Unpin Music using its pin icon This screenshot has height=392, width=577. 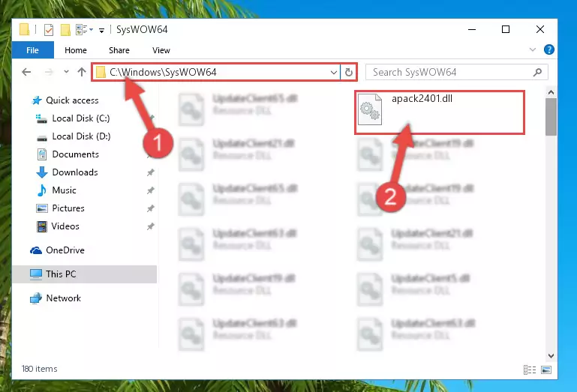coord(150,190)
